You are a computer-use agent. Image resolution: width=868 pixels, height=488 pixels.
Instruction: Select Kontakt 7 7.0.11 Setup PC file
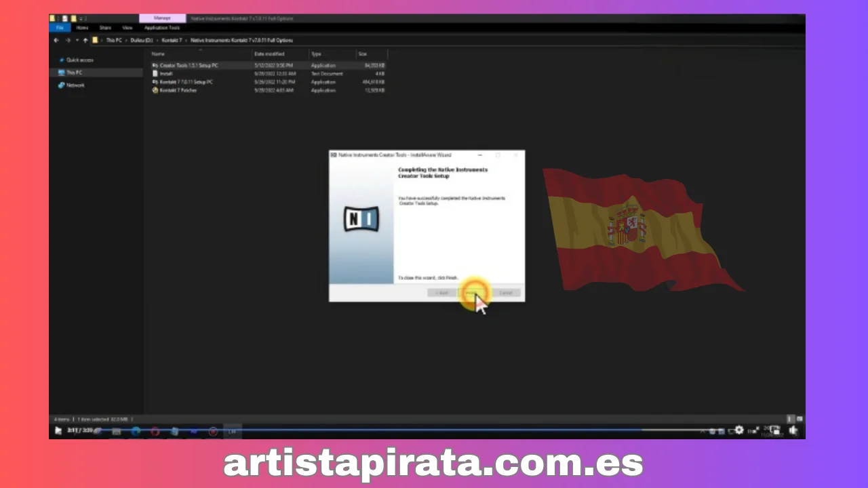pos(186,82)
